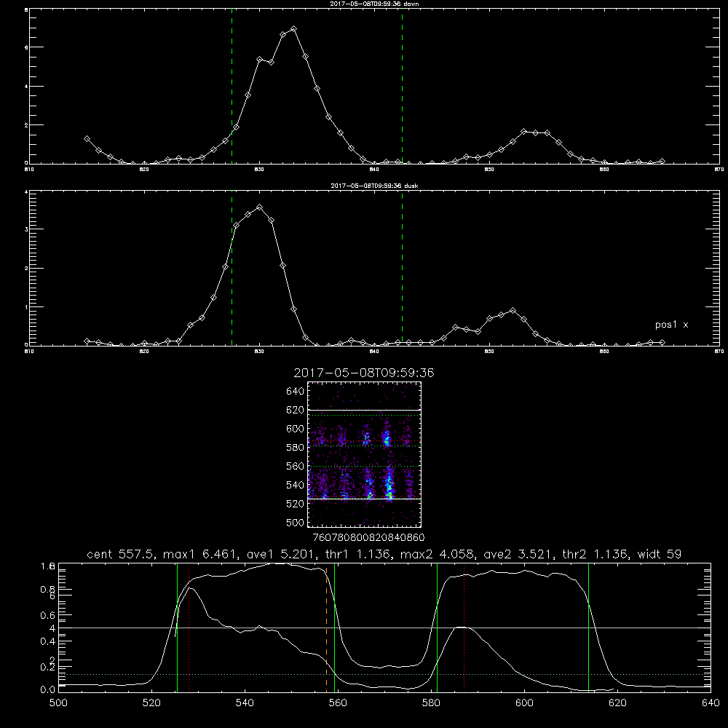Click the bottom plot x-axis label 540
The image size is (728, 728).
pos(245,703)
